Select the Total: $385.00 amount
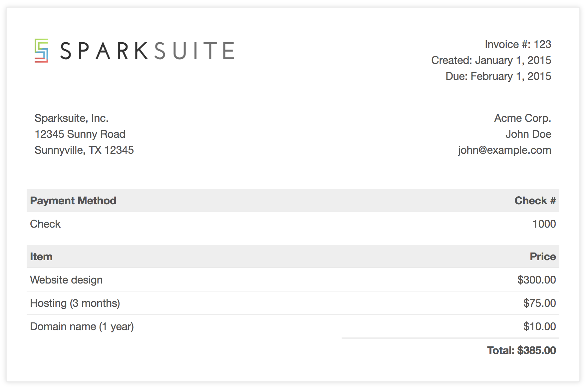588x390 pixels. coord(521,350)
